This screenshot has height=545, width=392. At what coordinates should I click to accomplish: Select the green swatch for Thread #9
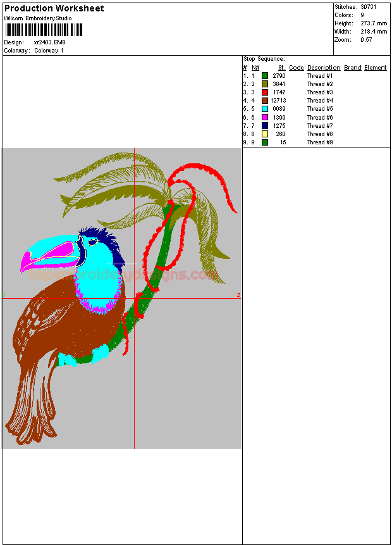pos(265,142)
